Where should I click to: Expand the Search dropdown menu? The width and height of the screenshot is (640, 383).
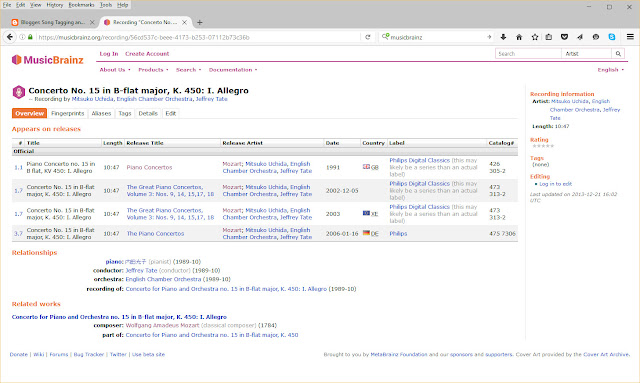coord(188,70)
